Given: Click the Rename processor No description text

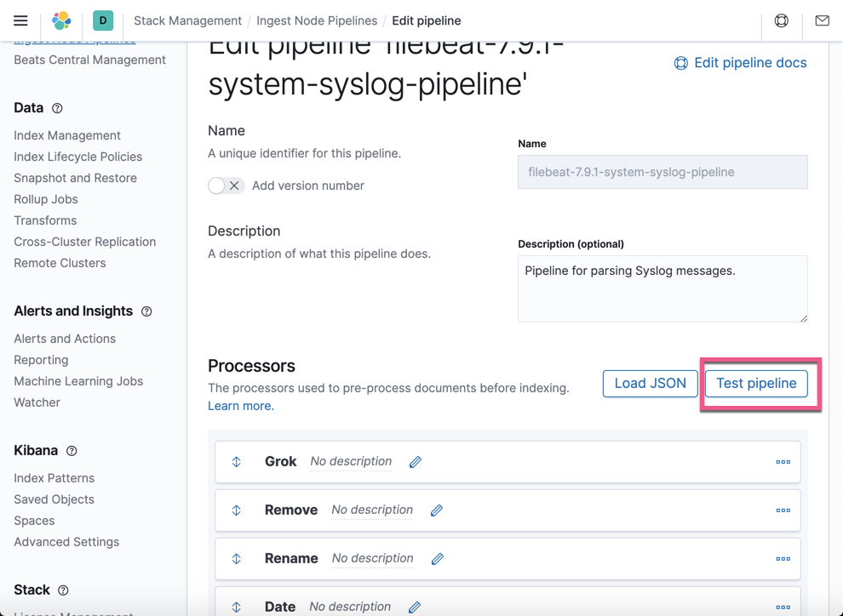Looking at the screenshot, I should 373,558.
